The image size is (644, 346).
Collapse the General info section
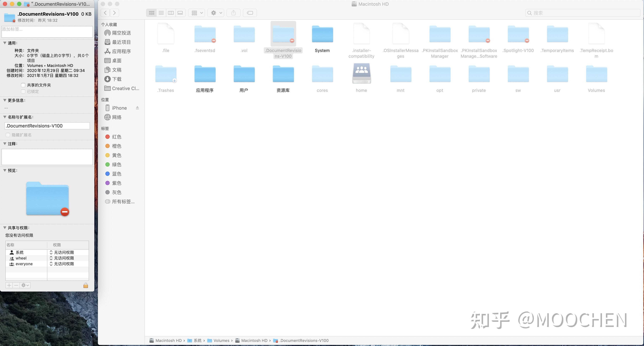pyautogui.click(x=5, y=43)
